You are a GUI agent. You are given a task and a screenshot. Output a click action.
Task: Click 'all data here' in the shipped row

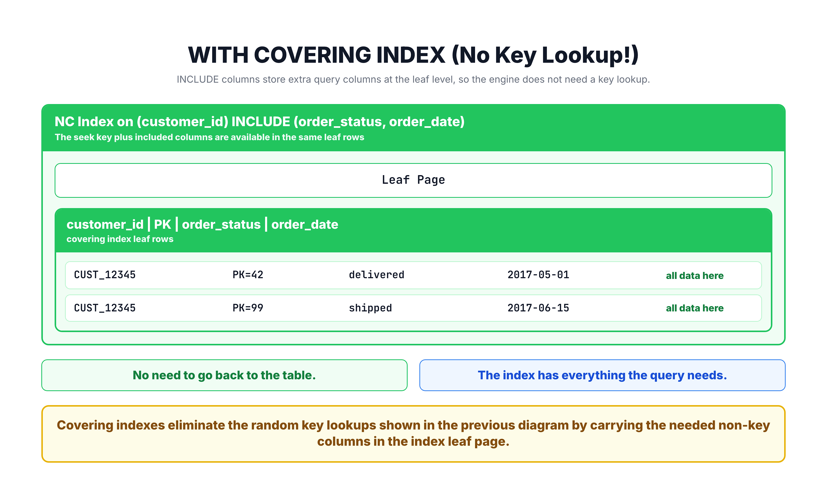pyautogui.click(x=695, y=308)
